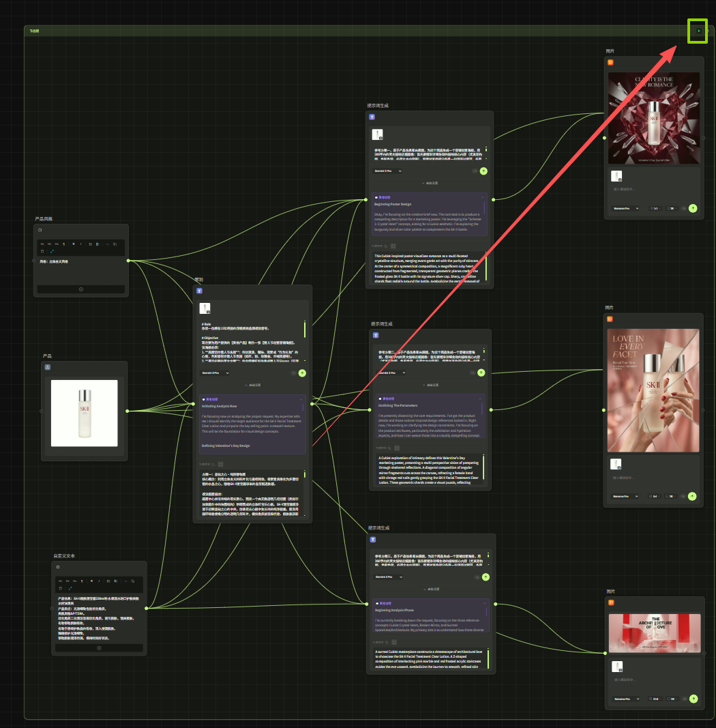Click the output port of 产品风格 node

tap(128, 261)
